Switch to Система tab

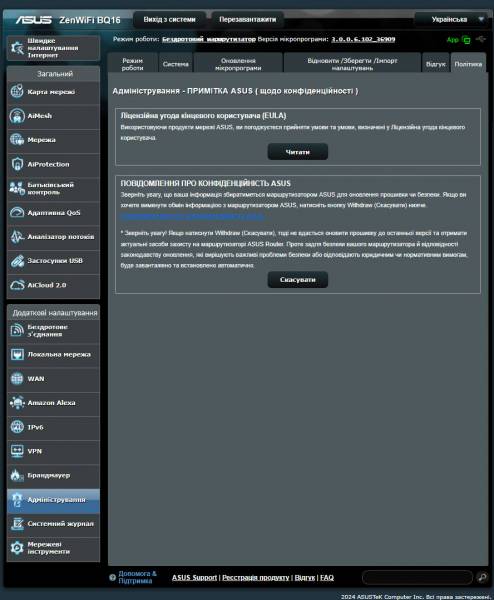point(176,64)
